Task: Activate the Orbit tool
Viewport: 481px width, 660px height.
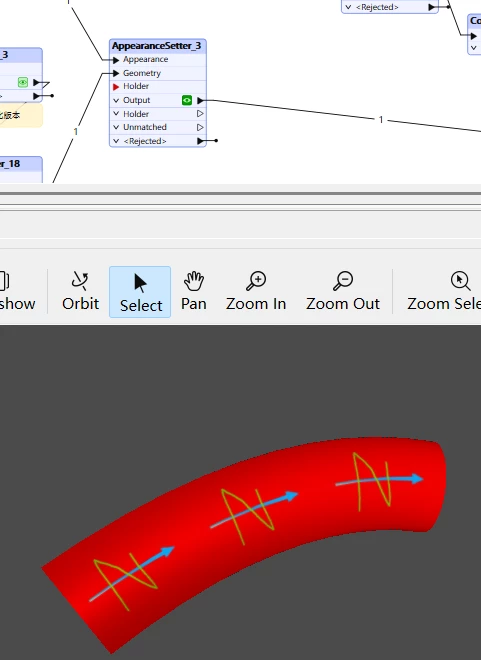Action: 80,291
